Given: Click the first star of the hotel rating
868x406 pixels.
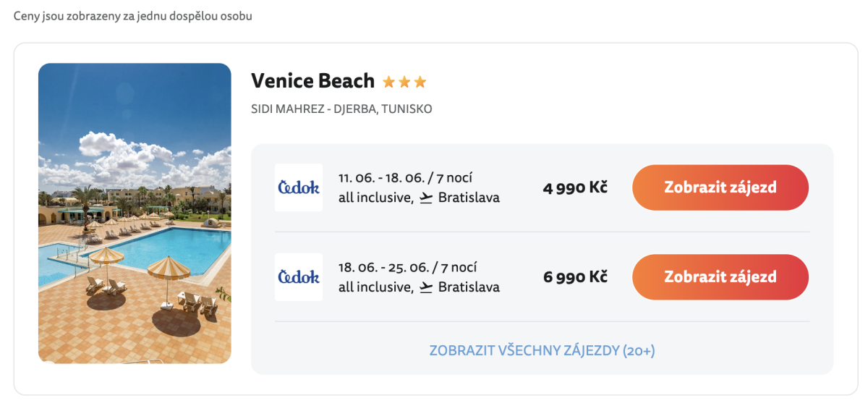Looking at the screenshot, I should [388, 82].
